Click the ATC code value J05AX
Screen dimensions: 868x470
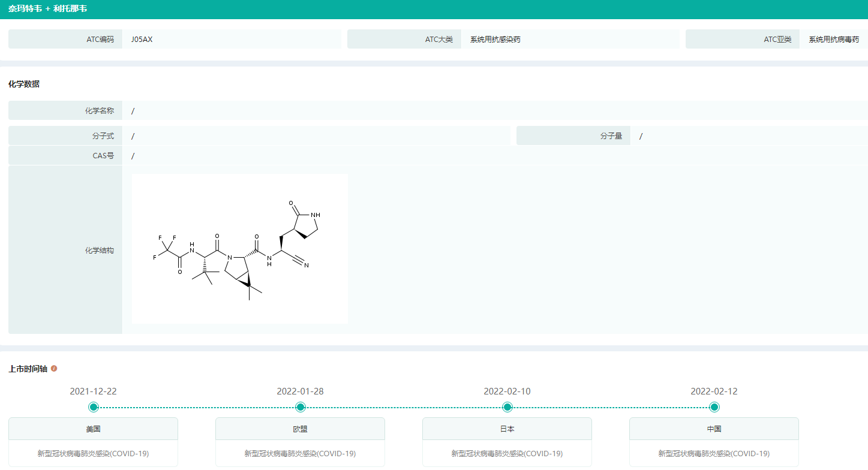[142, 40]
